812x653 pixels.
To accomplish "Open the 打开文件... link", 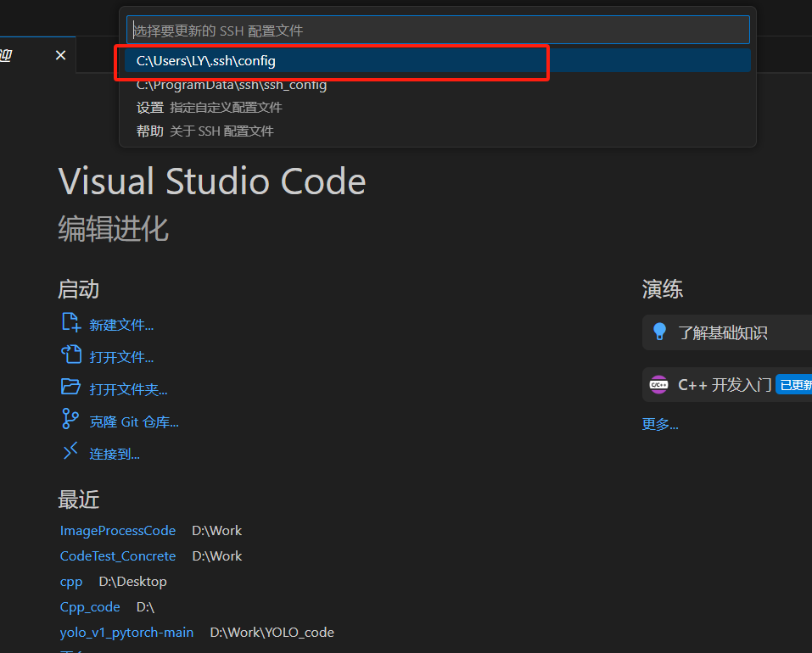I will point(121,357).
